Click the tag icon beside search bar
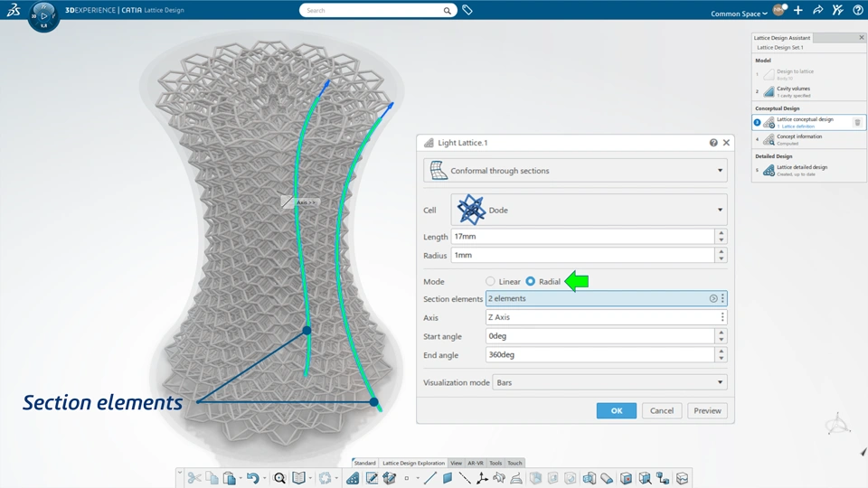 point(467,10)
